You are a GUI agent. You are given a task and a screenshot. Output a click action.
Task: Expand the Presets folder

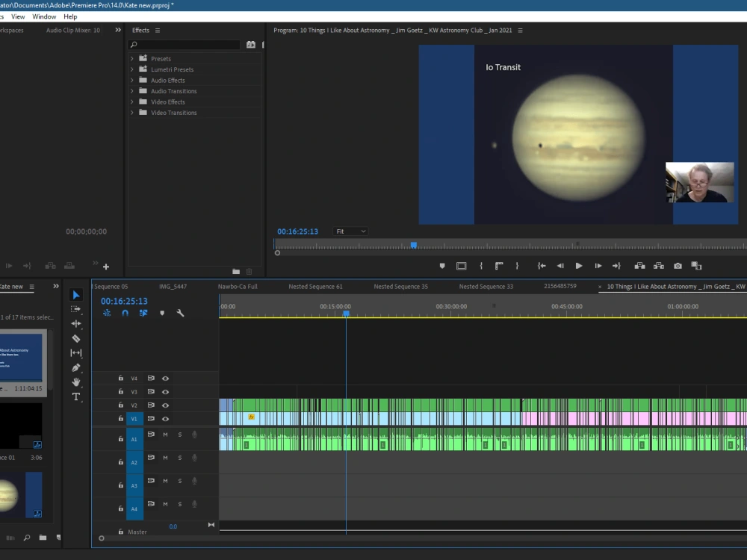pyautogui.click(x=132, y=58)
